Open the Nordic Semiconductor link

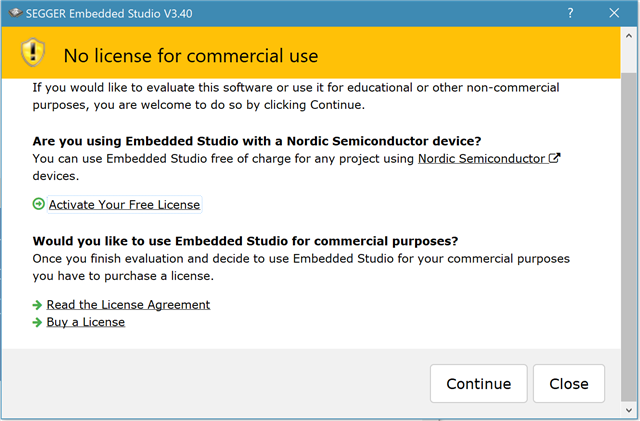point(481,158)
